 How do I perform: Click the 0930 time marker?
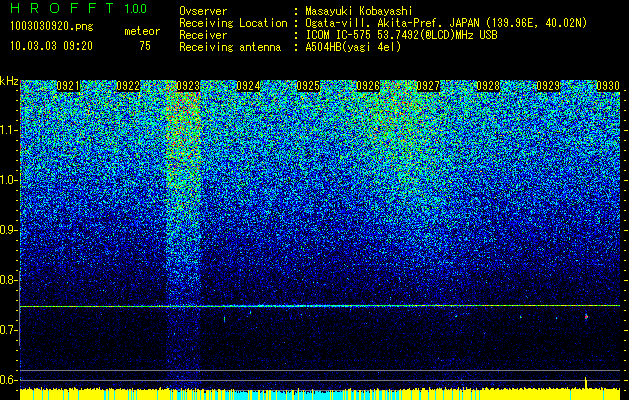(608, 86)
